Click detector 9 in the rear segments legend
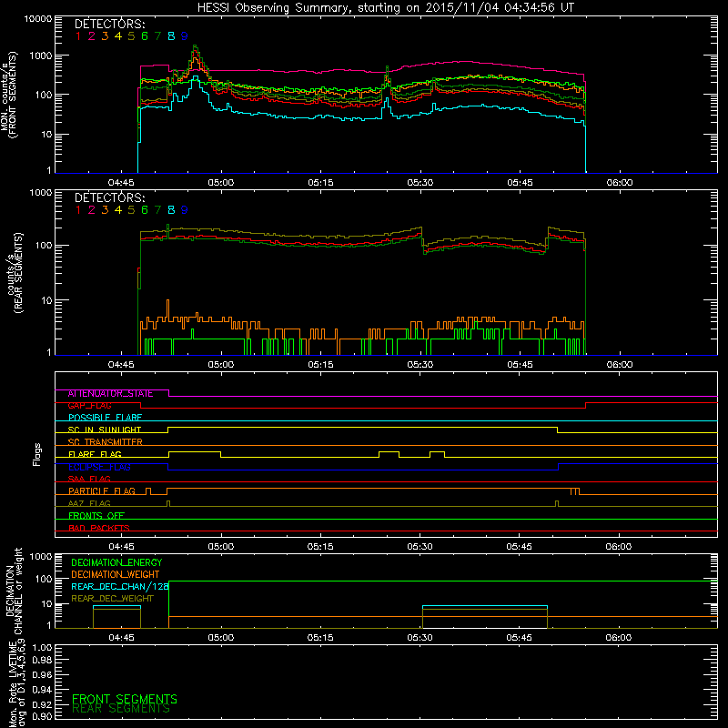728x728 pixels. [185, 210]
